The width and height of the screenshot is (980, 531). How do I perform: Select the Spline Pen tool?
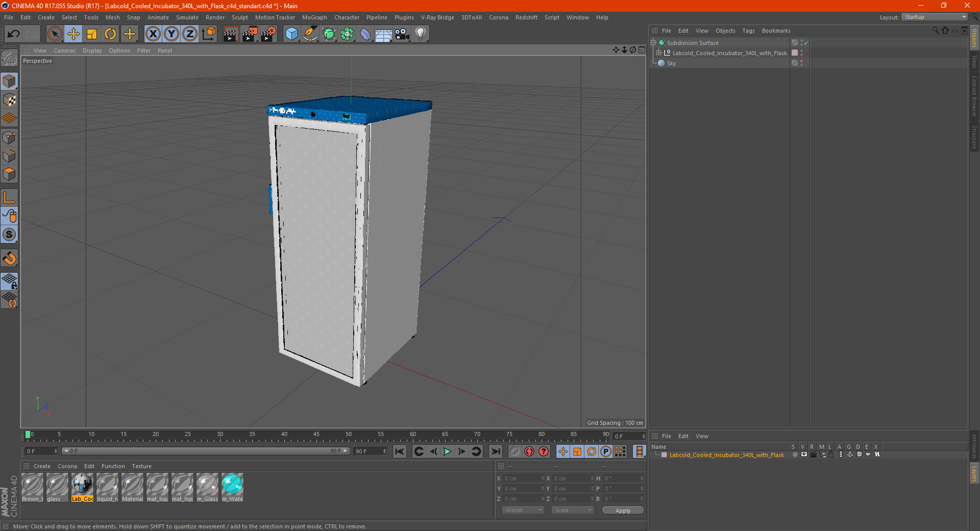point(310,34)
